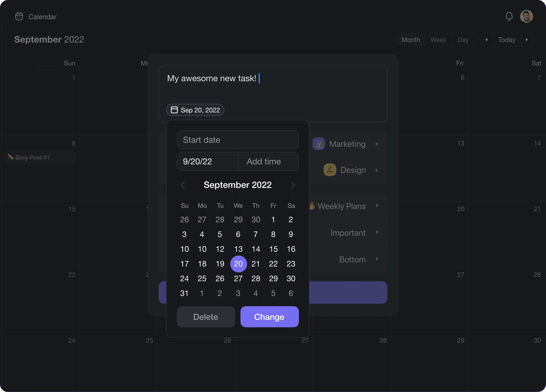Click the user avatar profile icon
The width and height of the screenshot is (546, 392).
tap(527, 16)
